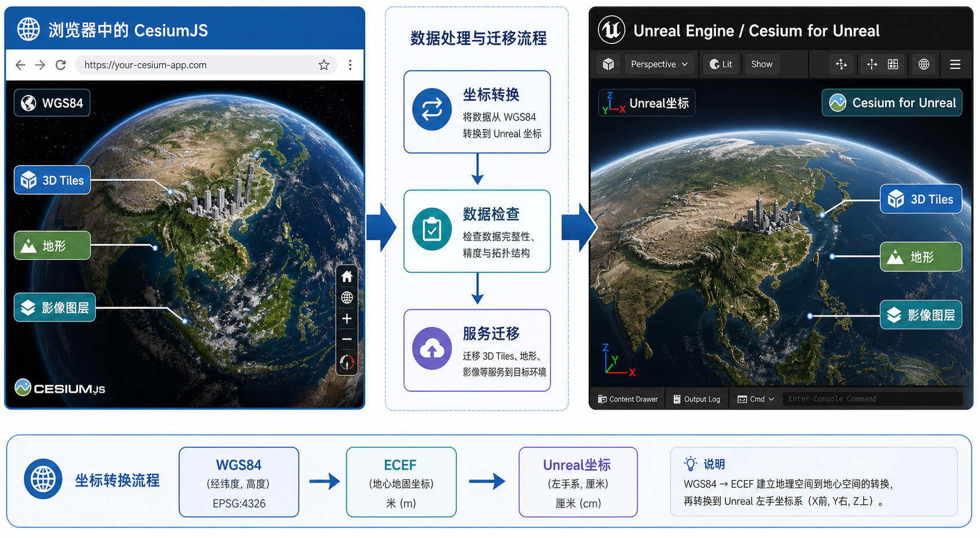Click the Unreal Engine logo

611,30
